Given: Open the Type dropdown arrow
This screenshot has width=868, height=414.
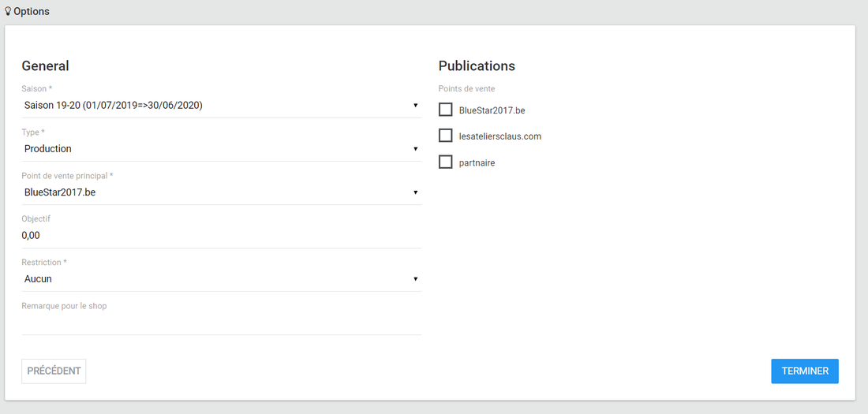Looking at the screenshot, I should [415, 148].
